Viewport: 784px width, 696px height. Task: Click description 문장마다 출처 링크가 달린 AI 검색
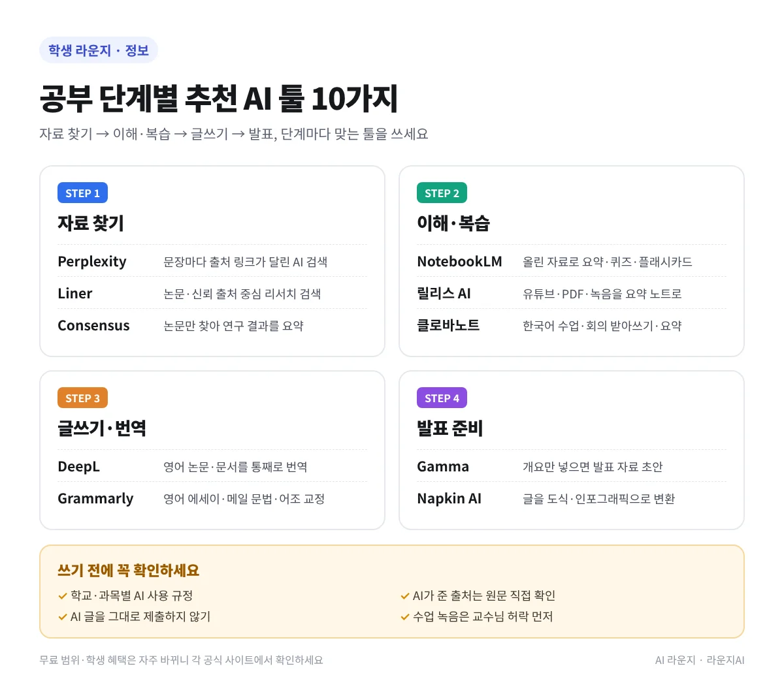[246, 262]
